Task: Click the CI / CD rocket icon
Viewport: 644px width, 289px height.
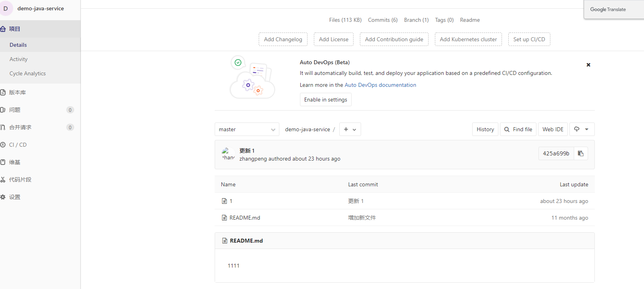Action: (x=3, y=145)
